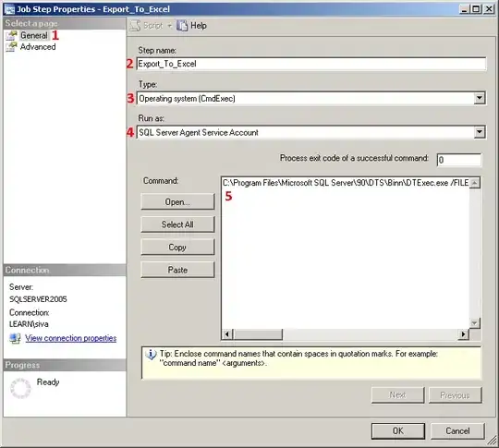Click the Job Step Properties title bar icon
The width and height of the screenshot is (499, 448).
click(x=9, y=9)
